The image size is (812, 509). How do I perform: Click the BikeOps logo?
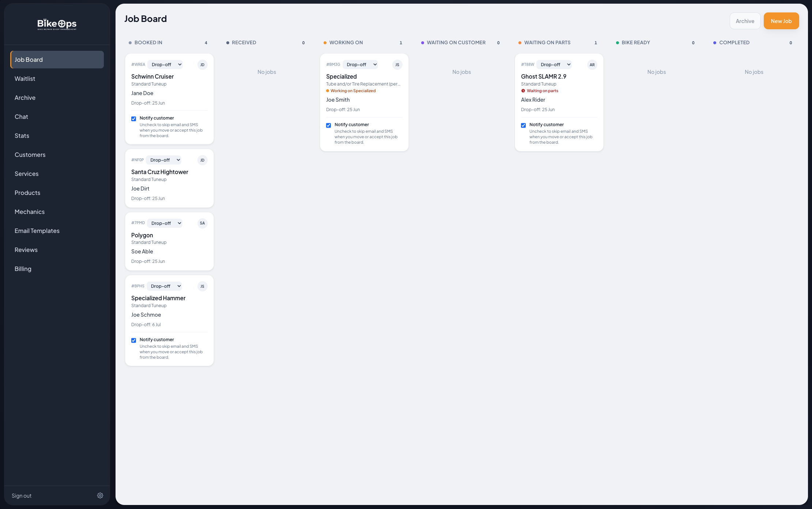57,24
